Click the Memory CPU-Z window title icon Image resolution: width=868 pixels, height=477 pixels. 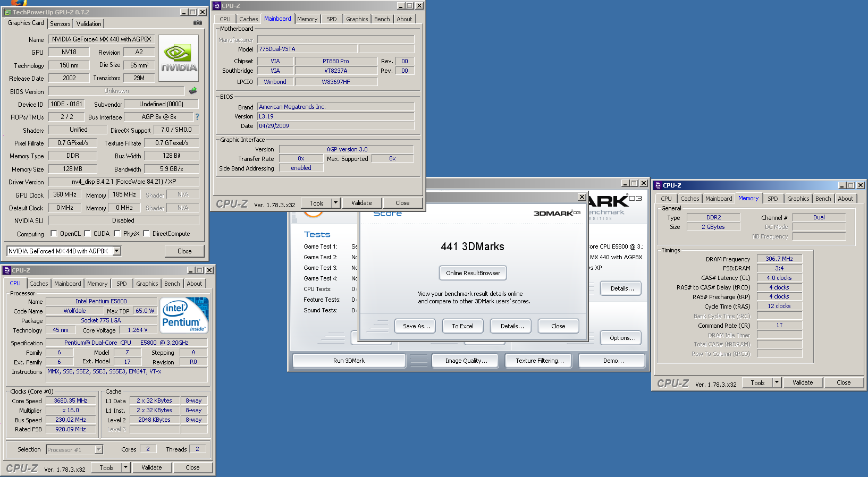coord(658,185)
